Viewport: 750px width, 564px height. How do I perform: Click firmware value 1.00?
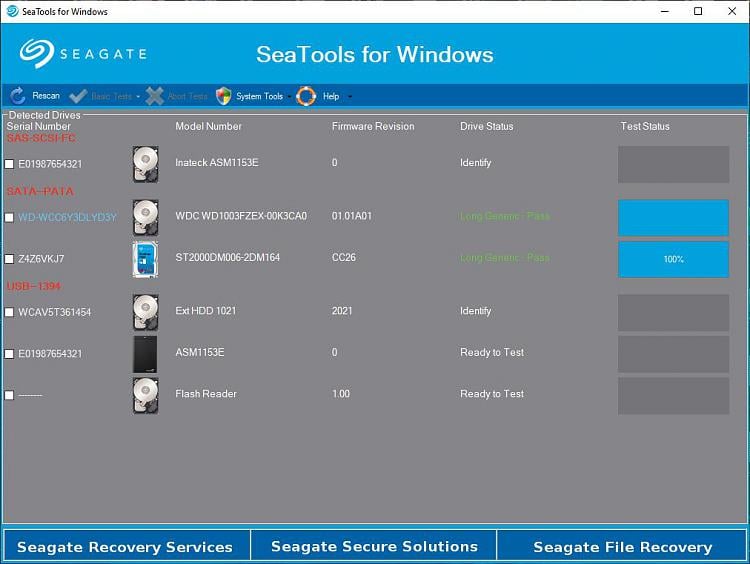[341, 394]
